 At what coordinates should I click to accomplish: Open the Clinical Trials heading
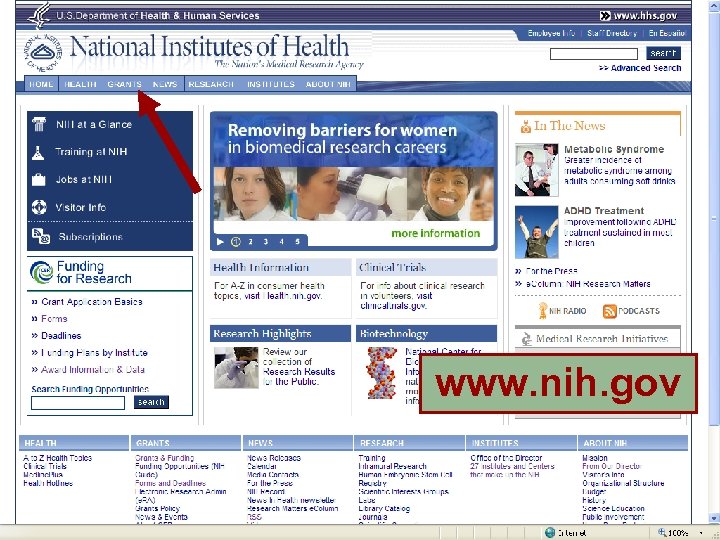[393, 267]
